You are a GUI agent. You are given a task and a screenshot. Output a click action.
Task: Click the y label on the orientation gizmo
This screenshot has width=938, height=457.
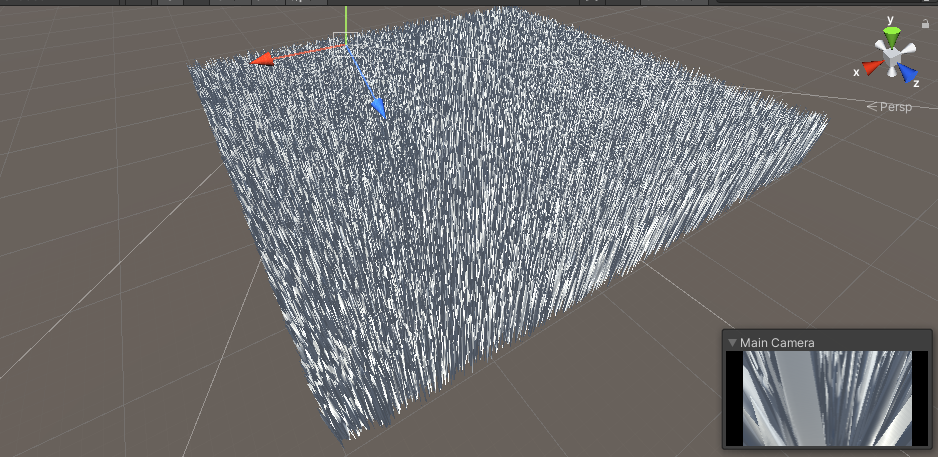[891, 20]
